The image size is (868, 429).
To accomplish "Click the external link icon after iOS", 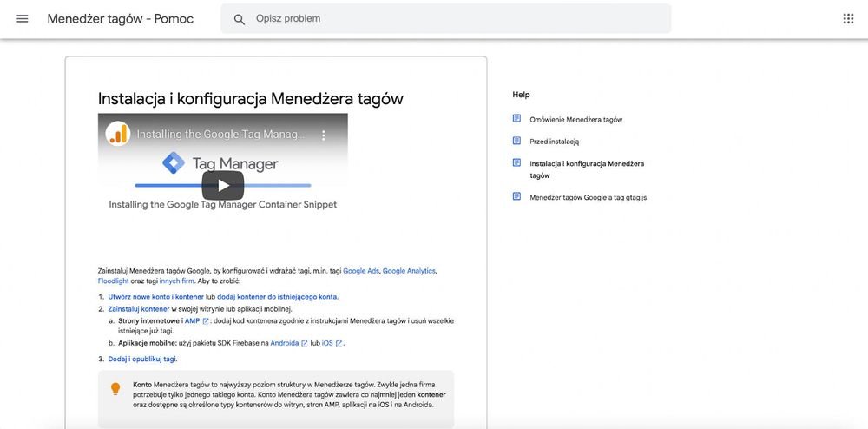I will coord(339,343).
